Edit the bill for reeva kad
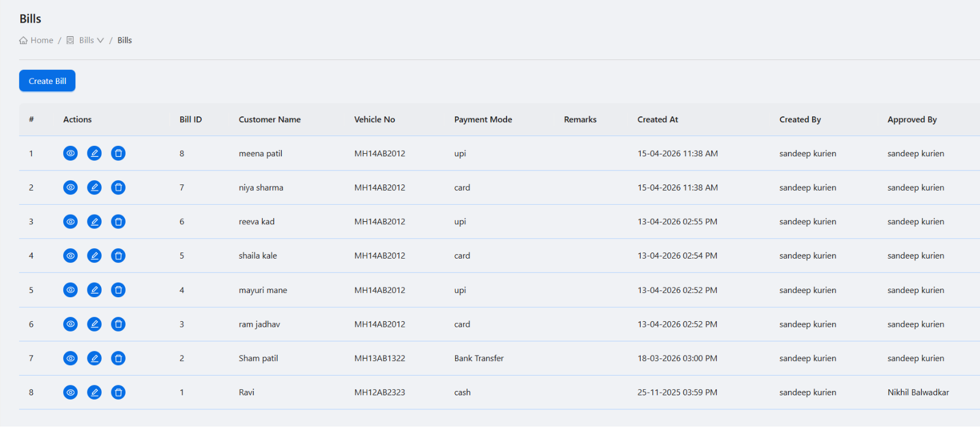 coord(94,221)
